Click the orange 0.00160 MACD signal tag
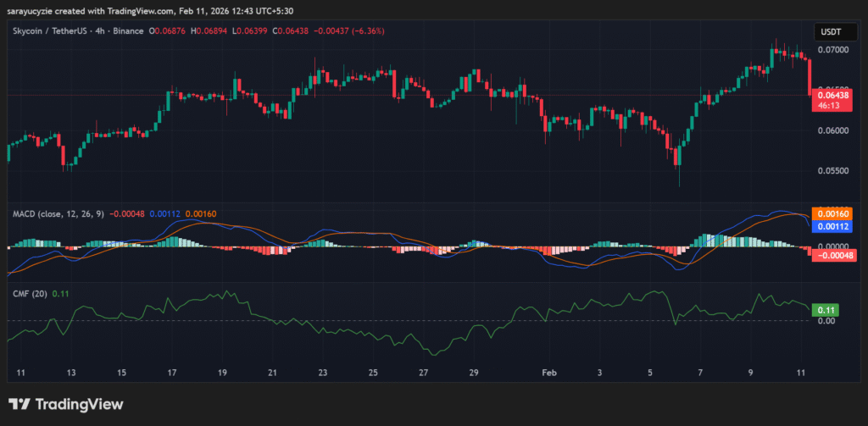868x426 pixels. click(830, 213)
